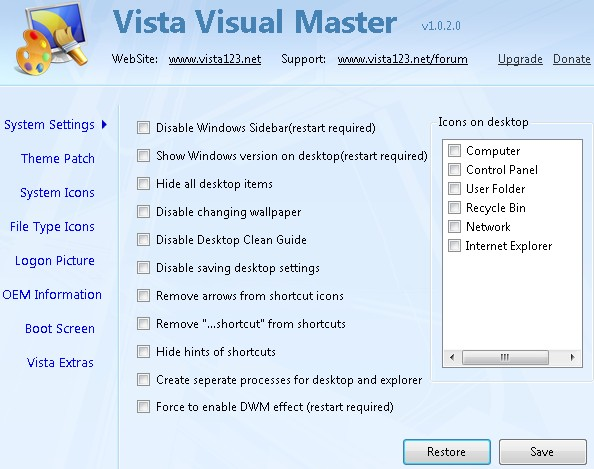Viewport: 594px width, 469px height.
Task: Click the icons list scrollbar thumb
Action: pos(505,357)
